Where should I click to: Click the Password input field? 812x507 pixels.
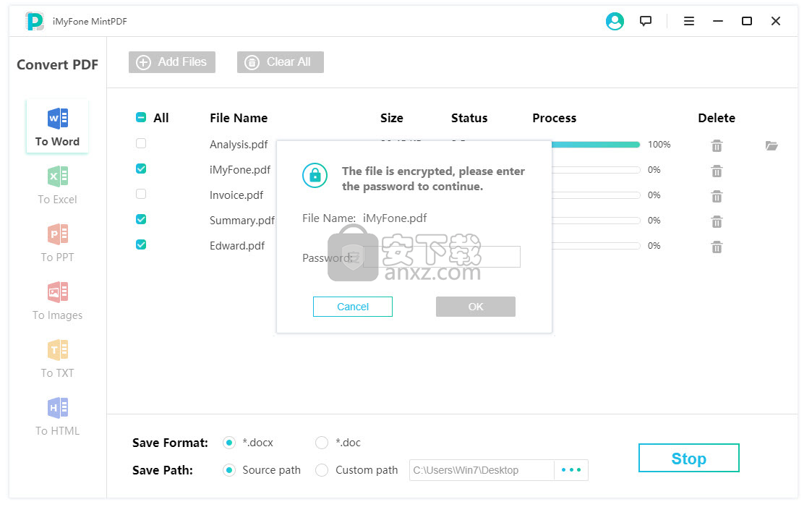coord(441,257)
